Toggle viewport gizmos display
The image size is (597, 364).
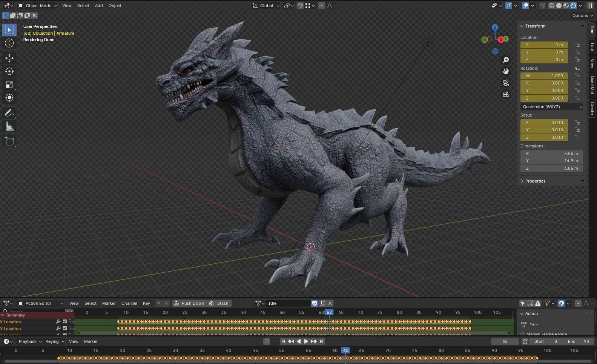tap(508, 6)
